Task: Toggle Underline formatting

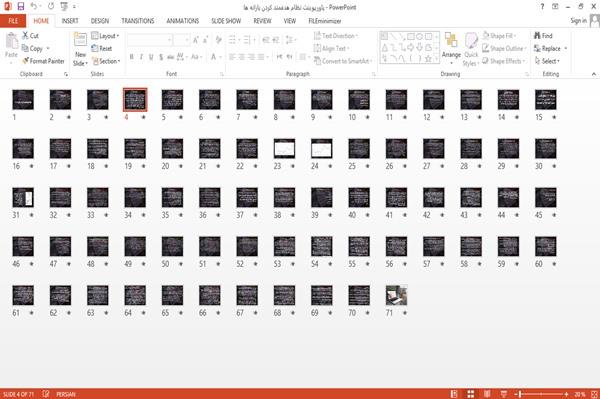Action: (x=151, y=57)
